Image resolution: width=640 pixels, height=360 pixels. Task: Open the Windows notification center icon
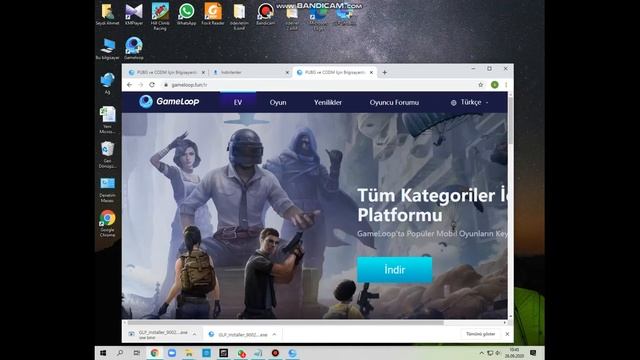[533, 353]
